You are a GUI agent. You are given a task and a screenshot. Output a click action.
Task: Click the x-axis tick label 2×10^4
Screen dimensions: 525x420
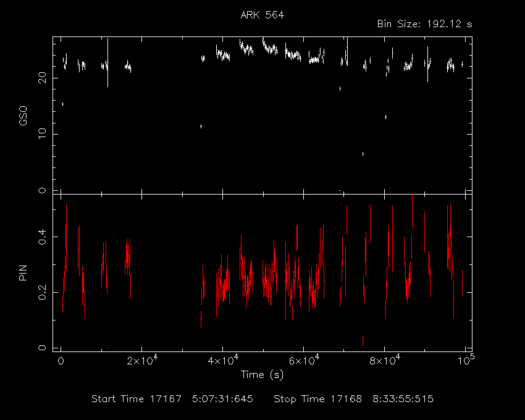[x=142, y=360]
